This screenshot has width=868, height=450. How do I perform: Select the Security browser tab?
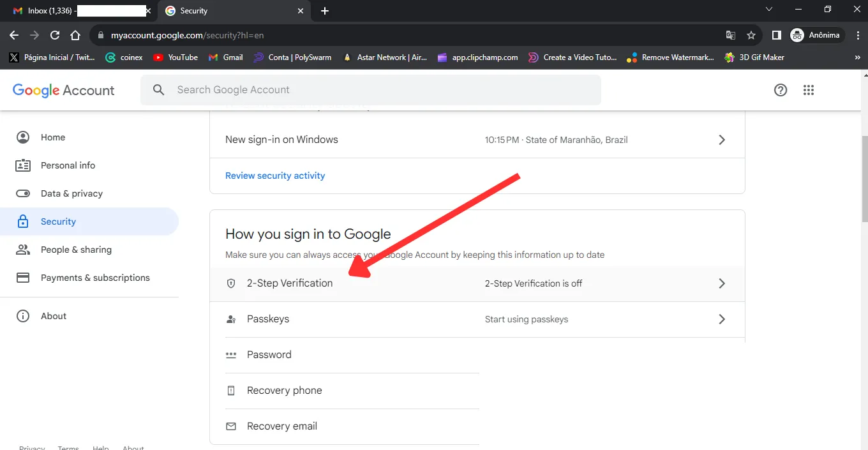point(233,11)
